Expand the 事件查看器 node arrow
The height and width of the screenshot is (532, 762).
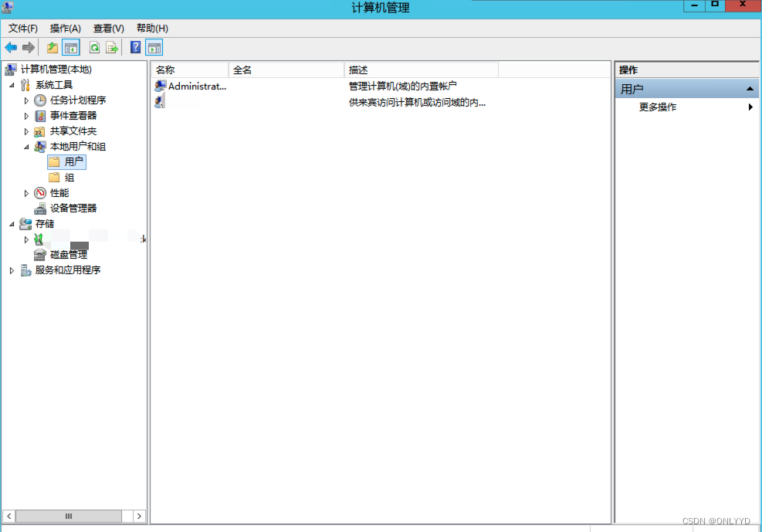coord(26,116)
